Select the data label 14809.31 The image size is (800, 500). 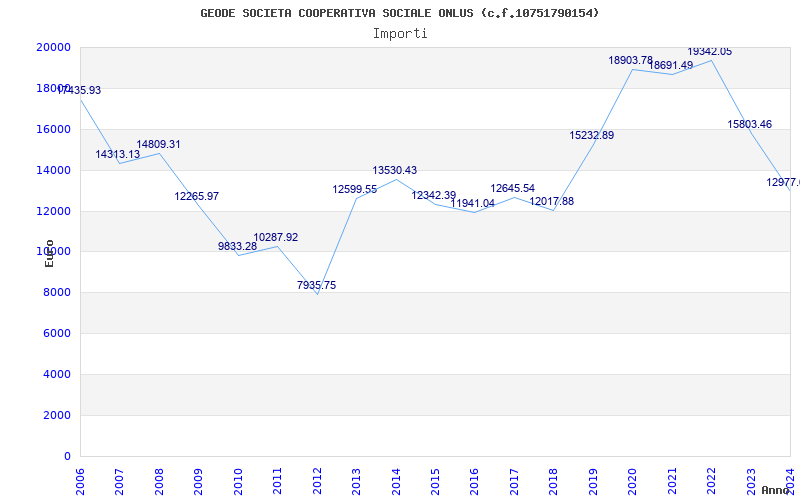pyautogui.click(x=158, y=144)
